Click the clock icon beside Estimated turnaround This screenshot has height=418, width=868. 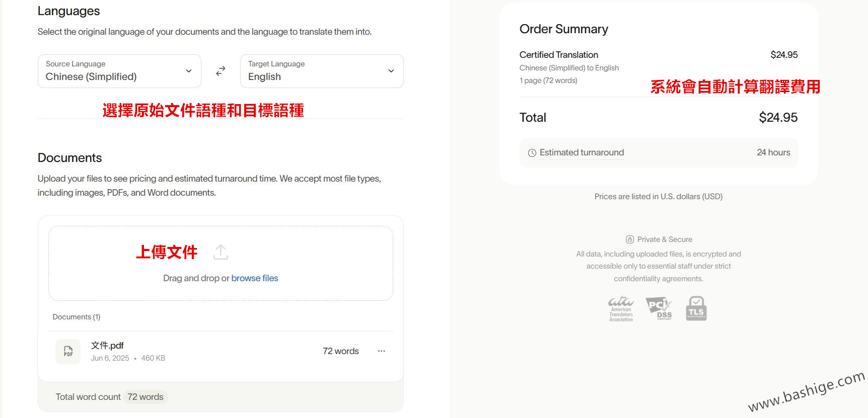(x=532, y=153)
